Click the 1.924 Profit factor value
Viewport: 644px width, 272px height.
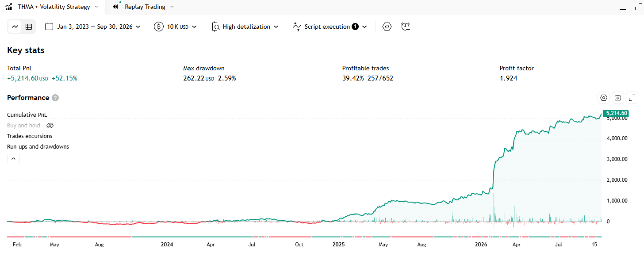pyautogui.click(x=508, y=78)
